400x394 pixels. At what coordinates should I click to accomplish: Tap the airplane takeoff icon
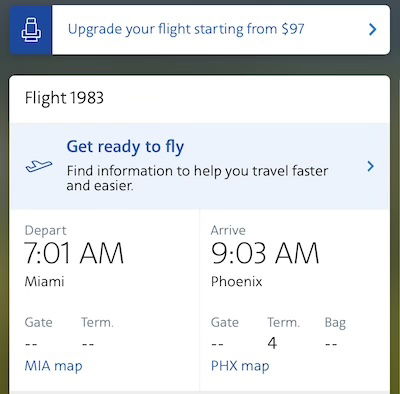(39, 166)
